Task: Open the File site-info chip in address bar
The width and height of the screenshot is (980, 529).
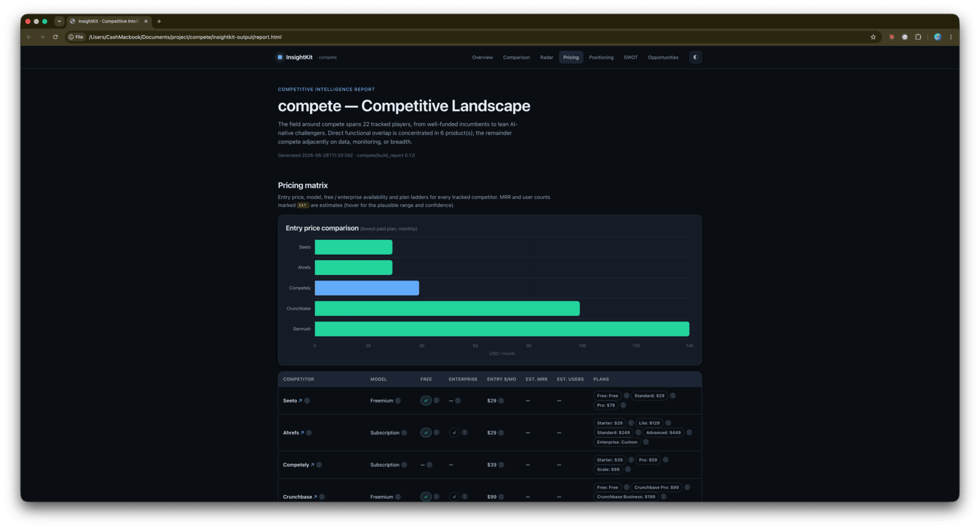Action: pos(76,37)
